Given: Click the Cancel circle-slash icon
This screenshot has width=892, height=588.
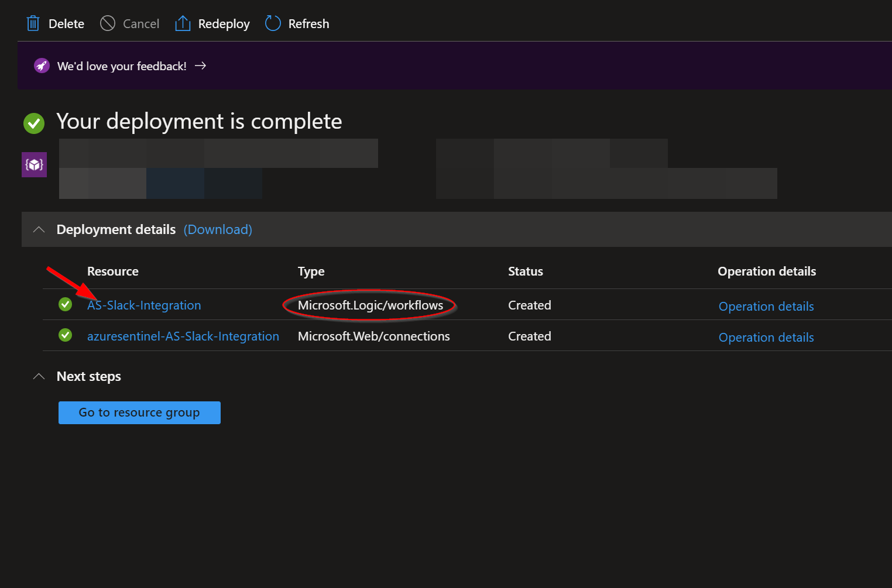Looking at the screenshot, I should tap(108, 23).
